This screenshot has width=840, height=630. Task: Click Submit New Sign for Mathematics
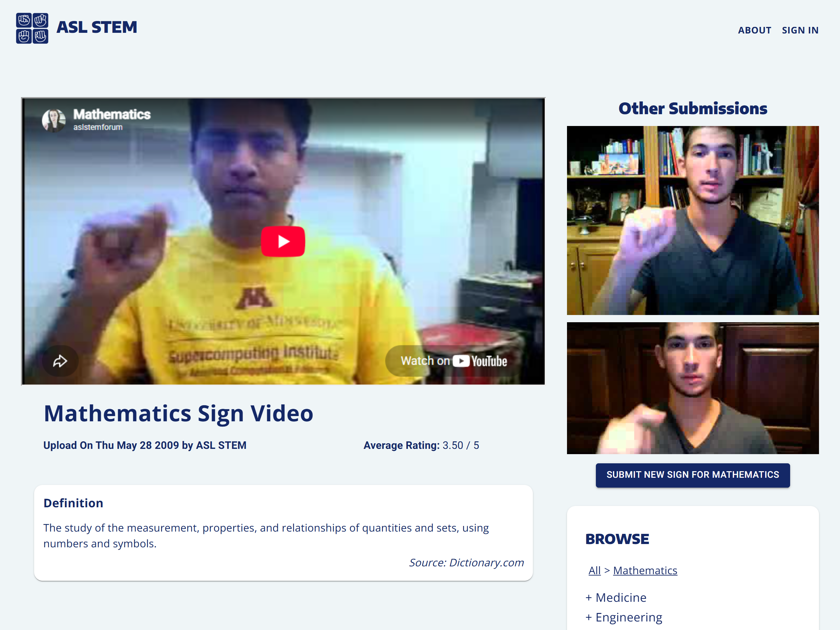[693, 475]
